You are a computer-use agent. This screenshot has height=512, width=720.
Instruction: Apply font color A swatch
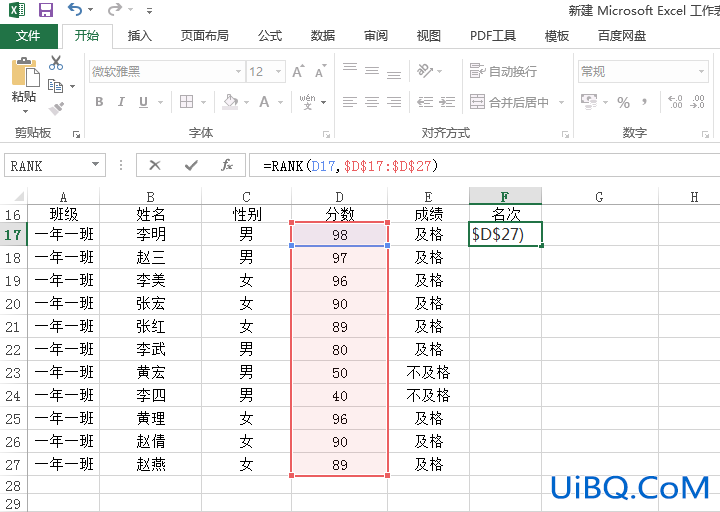(x=264, y=101)
